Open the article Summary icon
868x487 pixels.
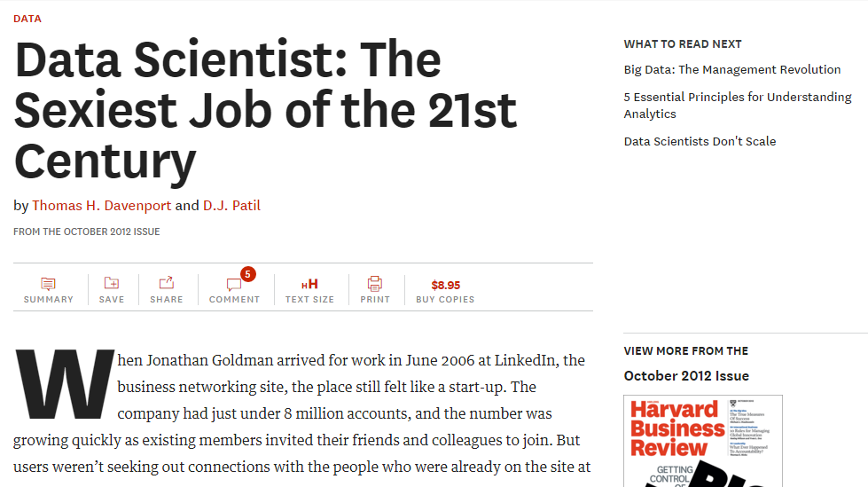pos(48,284)
